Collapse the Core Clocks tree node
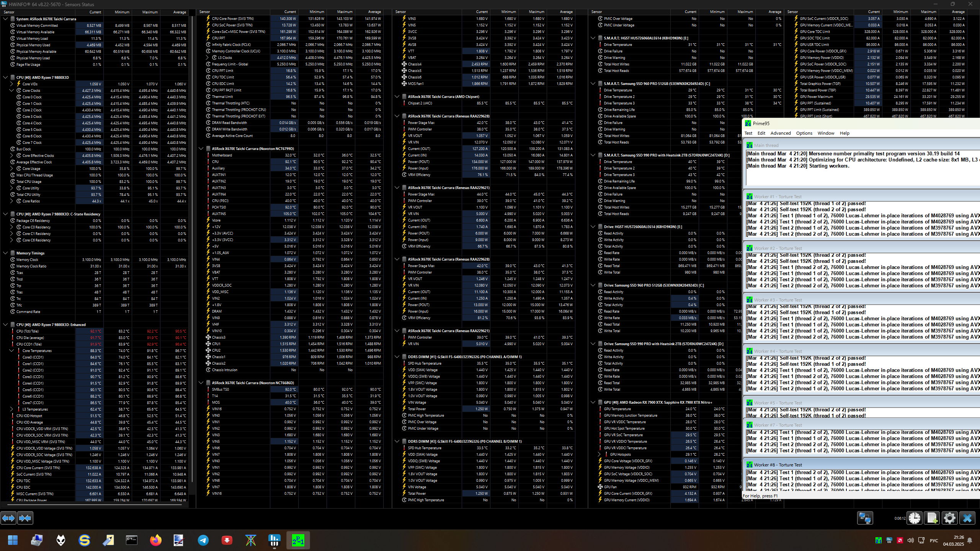The height and width of the screenshot is (551, 980). (x=11, y=91)
